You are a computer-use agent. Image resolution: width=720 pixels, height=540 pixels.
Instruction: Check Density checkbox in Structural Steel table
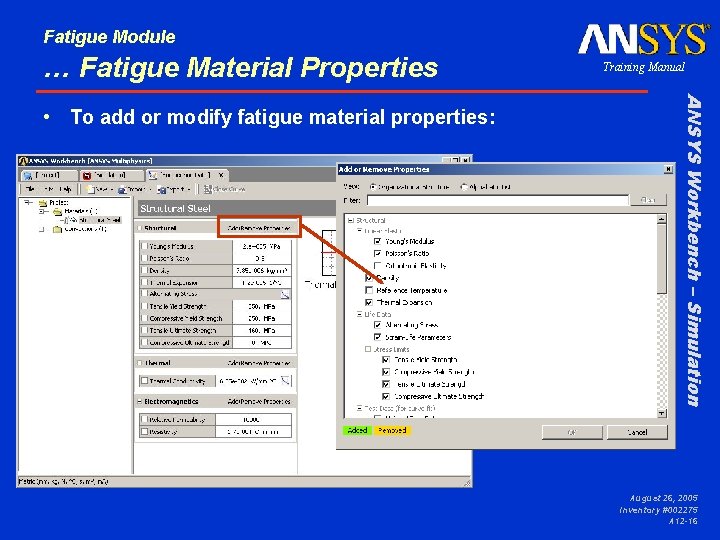pyautogui.click(x=145, y=270)
